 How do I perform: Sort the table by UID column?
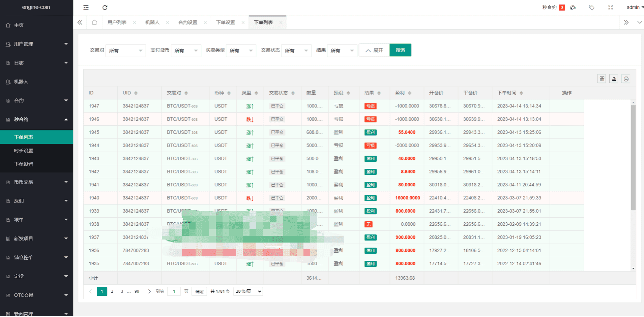click(x=136, y=93)
